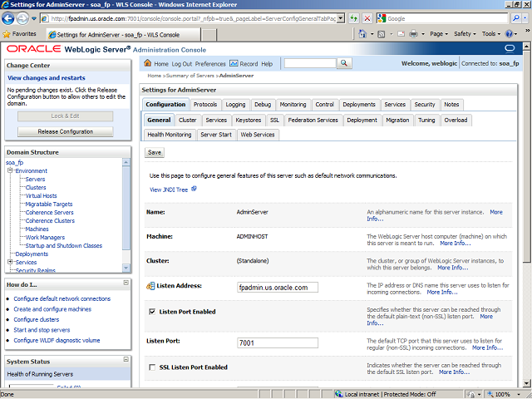Click the View JNDI Tree external-link icon
This screenshot has height=399, width=532.
(x=194, y=189)
